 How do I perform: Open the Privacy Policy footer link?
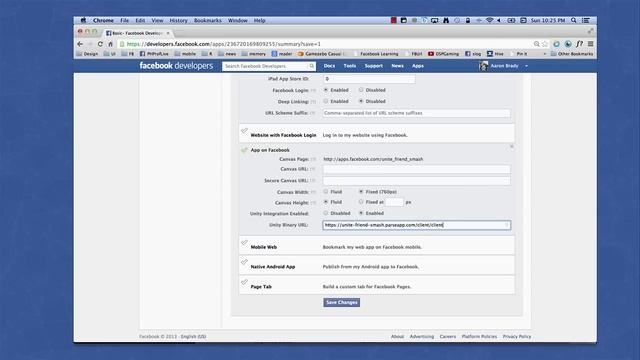point(517,337)
